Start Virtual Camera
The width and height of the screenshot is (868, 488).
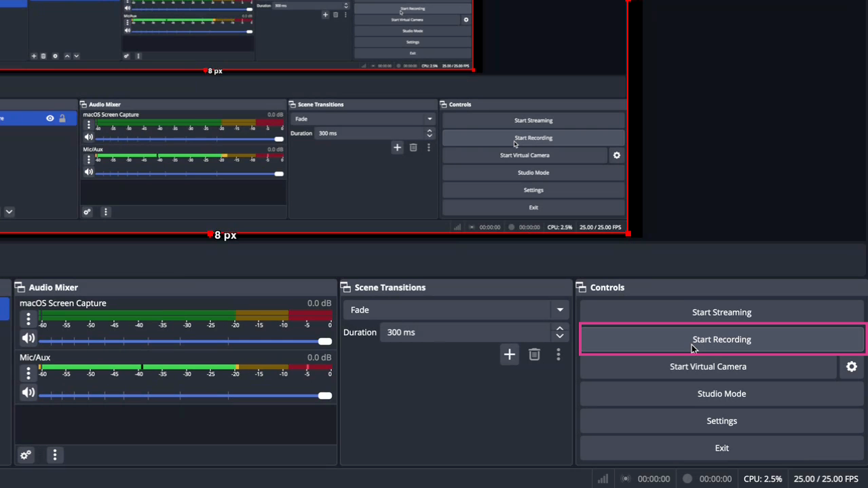click(708, 367)
